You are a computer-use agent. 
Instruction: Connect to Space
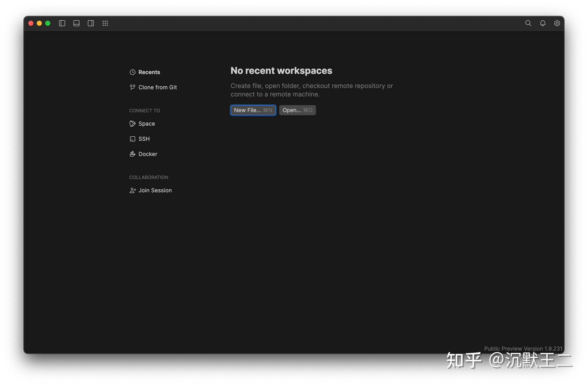pos(142,124)
